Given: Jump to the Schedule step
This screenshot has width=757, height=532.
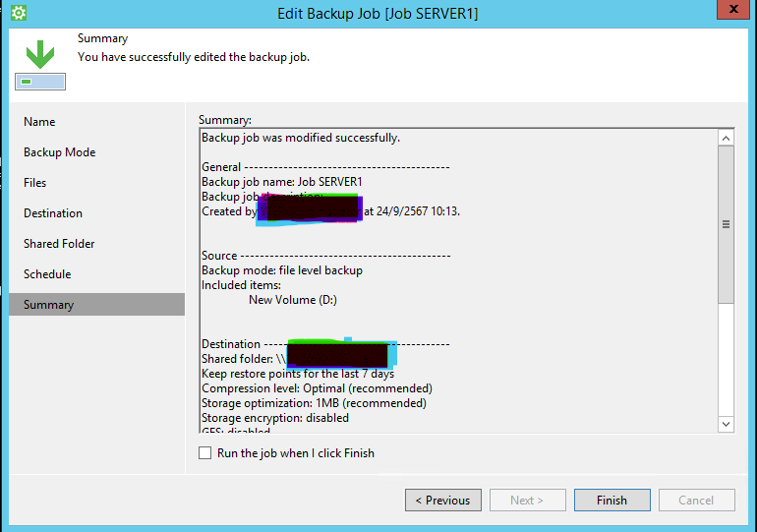Looking at the screenshot, I should (x=47, y=274).
